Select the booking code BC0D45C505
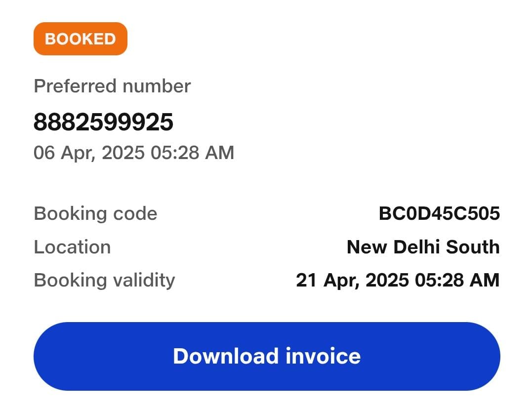Screen dimensions: 532x410 (x=439, y=213)
